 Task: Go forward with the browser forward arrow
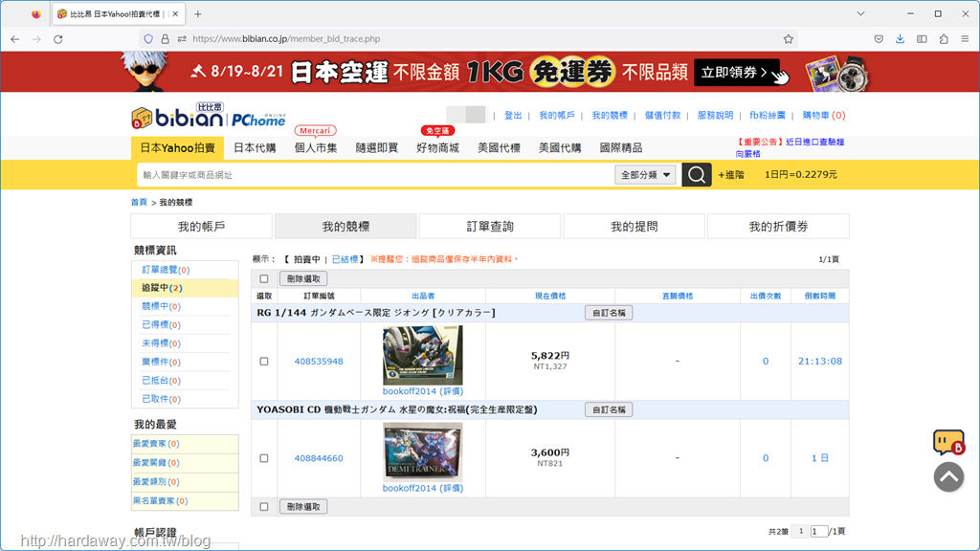pos(36,38)
